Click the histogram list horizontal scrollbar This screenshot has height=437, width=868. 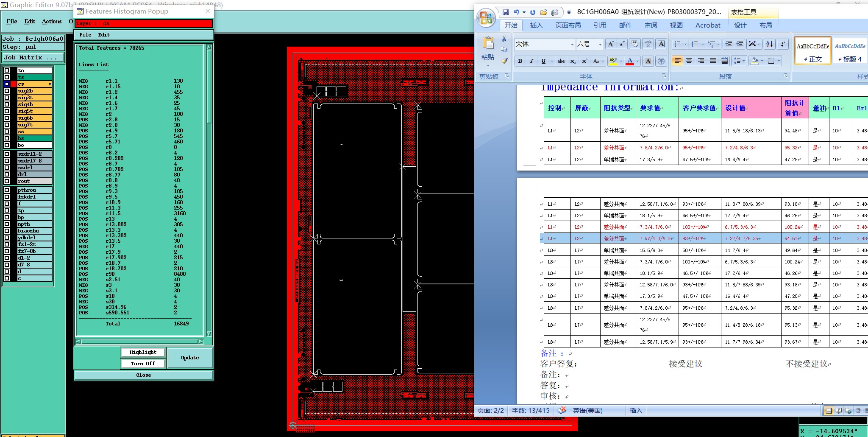pyautogui.click(x=140, y=342)
